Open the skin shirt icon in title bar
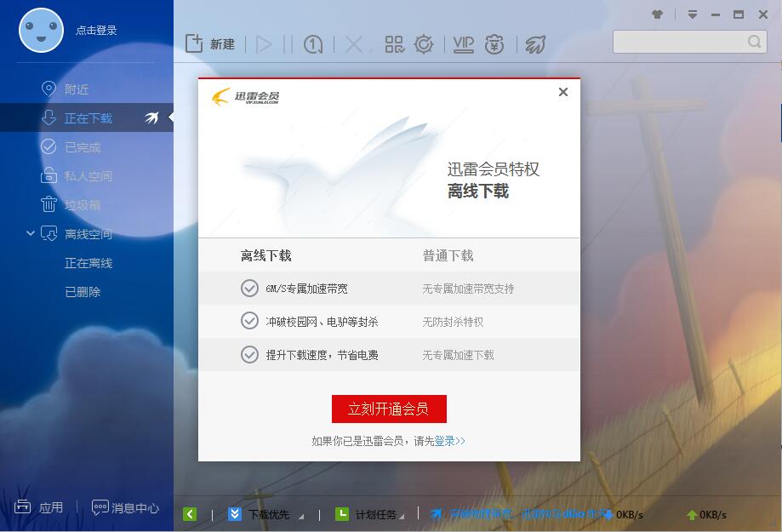The height and width of the screenshot is (532, 782). (x=658, y=14)
